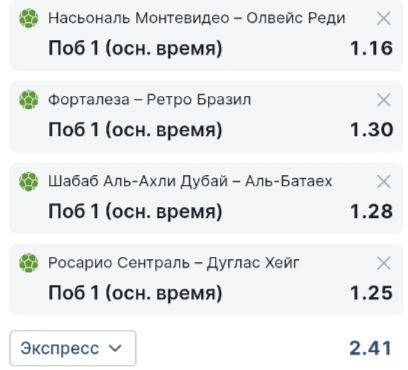This screenshot has height=370, width=408.
Task: Select the Поб 1 outcome under Форталеза
Action: pyautogui.click(x=135, y=130)
